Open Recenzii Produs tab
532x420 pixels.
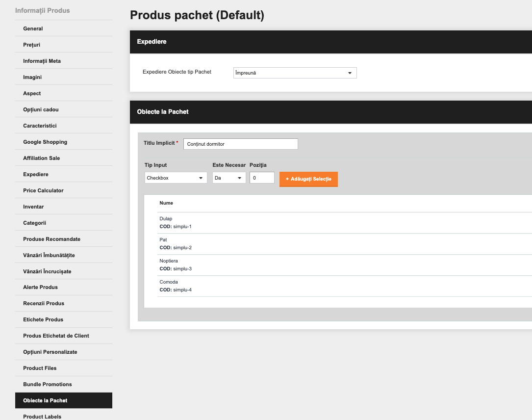pyautogui.click(x=64, y=304)
